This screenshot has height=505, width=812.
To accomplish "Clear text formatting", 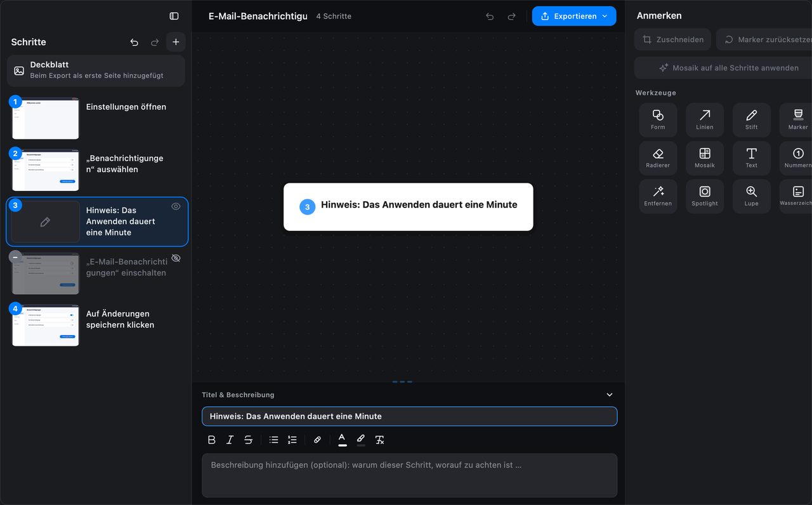I will click(379, 440).
